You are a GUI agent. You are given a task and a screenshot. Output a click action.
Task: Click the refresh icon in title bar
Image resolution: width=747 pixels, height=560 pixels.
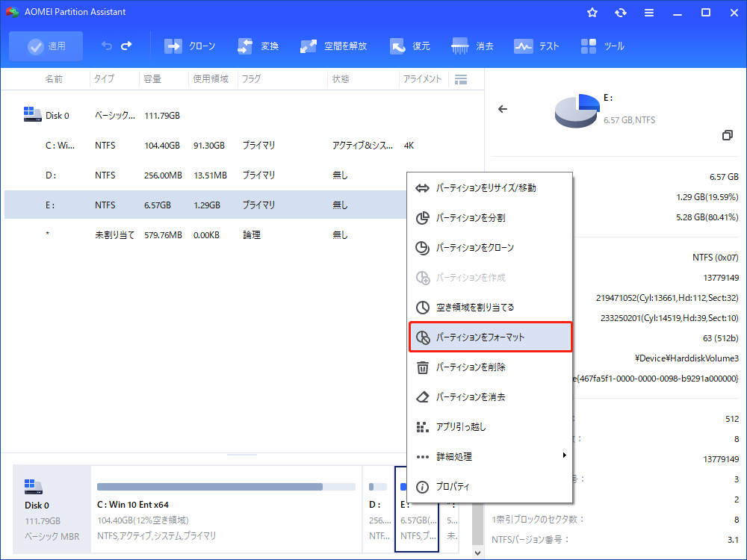point(620,13)
